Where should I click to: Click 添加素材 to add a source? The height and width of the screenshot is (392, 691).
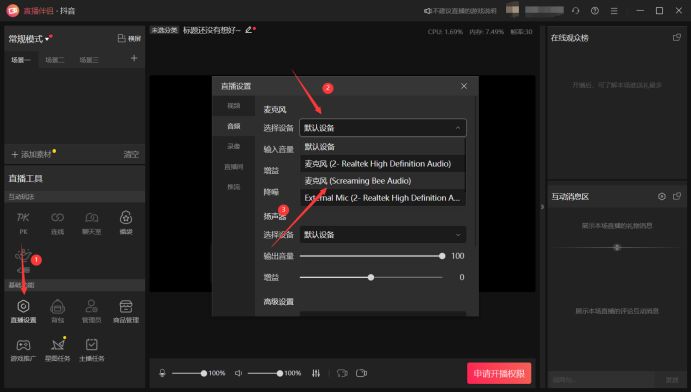pos(31,154)
